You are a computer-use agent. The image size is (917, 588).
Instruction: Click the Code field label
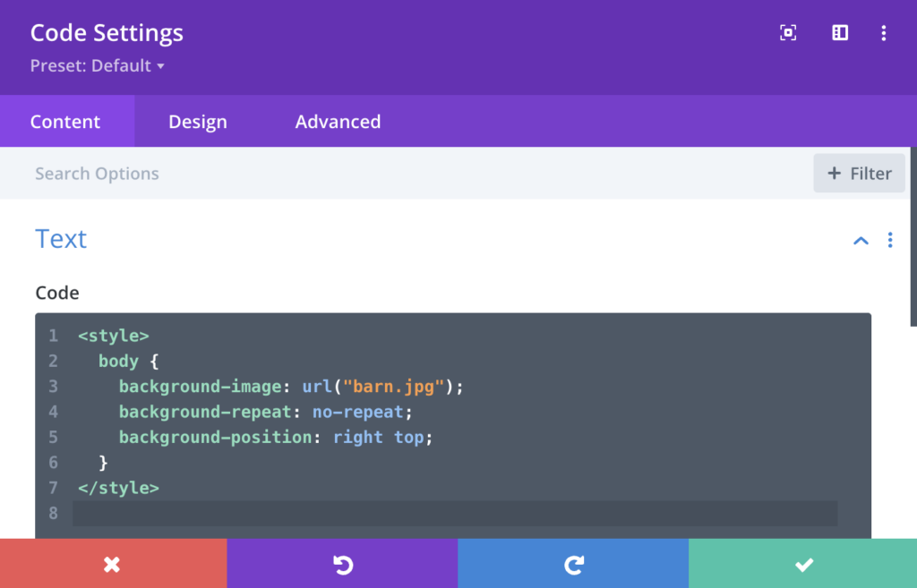click(x=57, y=293)
